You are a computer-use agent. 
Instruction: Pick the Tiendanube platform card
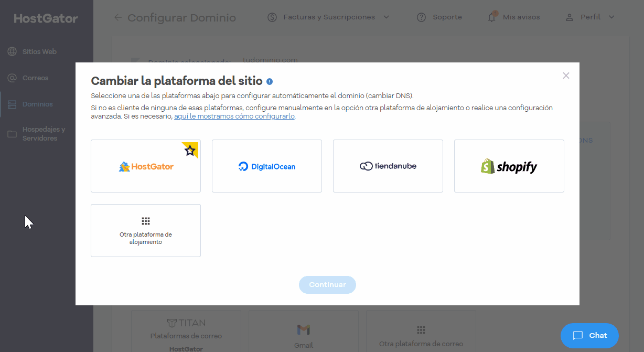pos(388,166)
